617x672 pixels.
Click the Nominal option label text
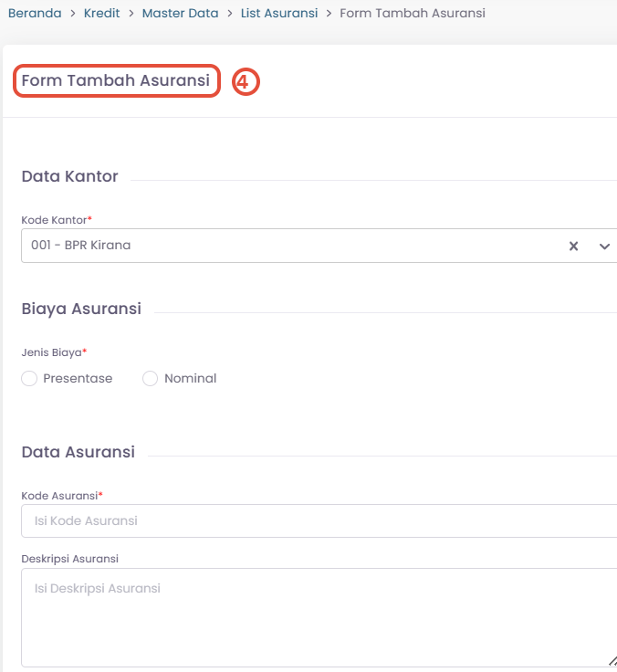pos(190,378)
